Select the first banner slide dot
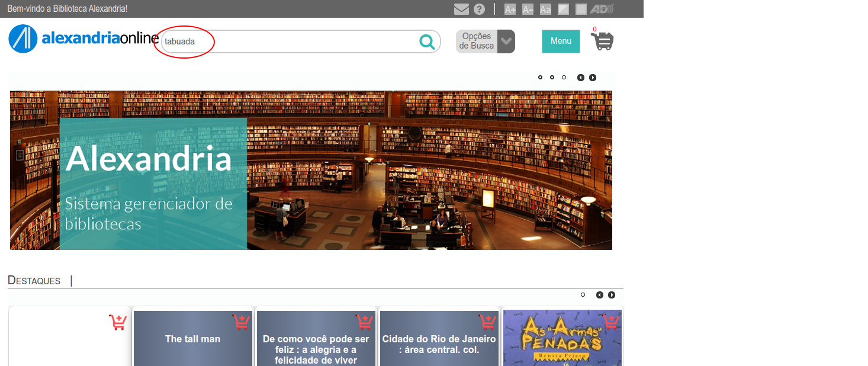Image resolution: width=868 pixels, height=366 pixels. point(540,78)
